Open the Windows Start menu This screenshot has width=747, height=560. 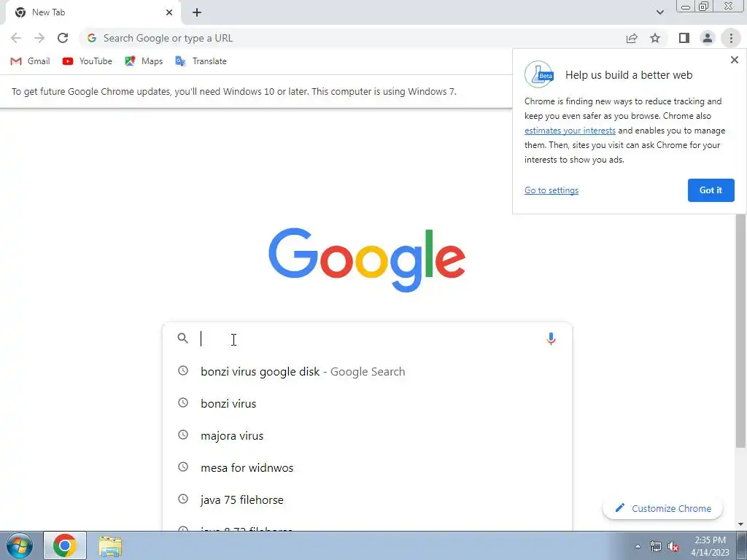click(20, 545)
